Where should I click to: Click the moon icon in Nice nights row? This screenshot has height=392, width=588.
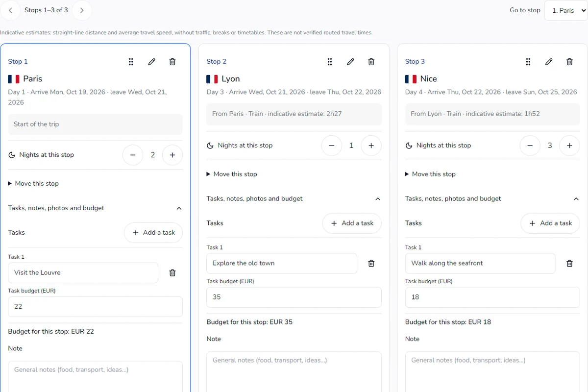tap(409, 146)
